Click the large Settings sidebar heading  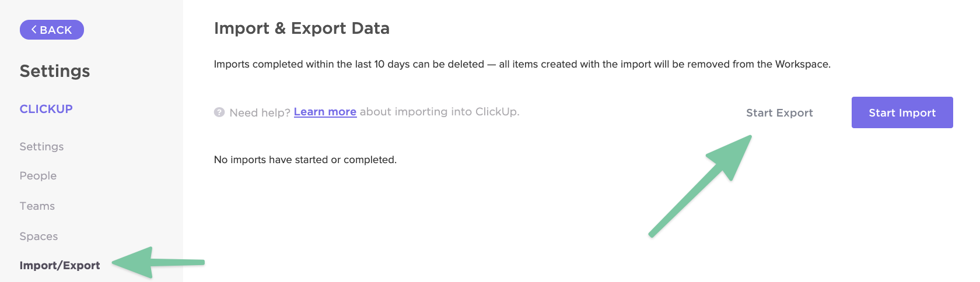[55, 71]
